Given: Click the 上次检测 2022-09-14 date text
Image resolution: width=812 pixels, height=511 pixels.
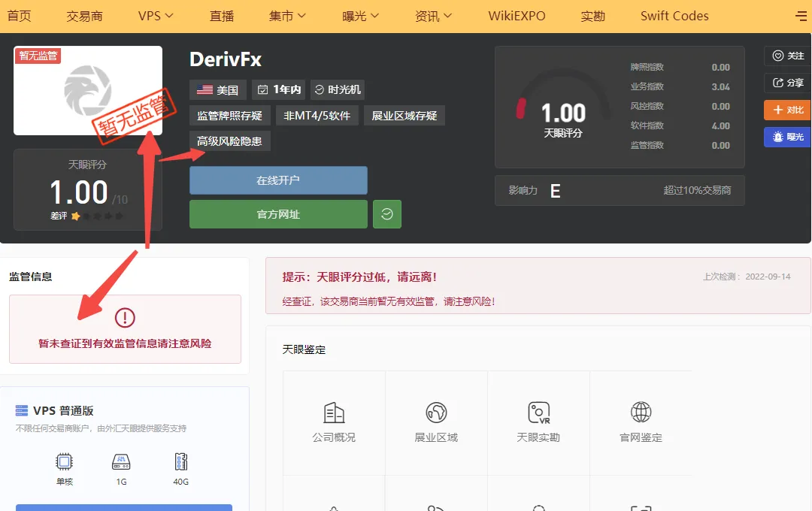Looking at the screenshot, I should tap(747, 277).
